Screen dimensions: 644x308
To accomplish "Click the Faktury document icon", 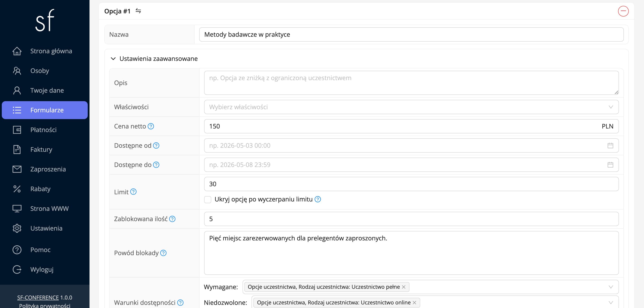I will click(17, 150).
